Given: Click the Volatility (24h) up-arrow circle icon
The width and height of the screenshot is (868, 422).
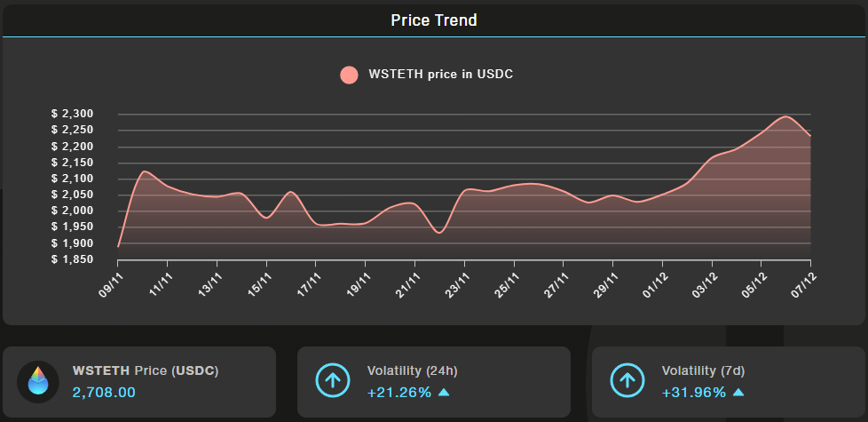Looking at the screenshot, I should [333, 381].
